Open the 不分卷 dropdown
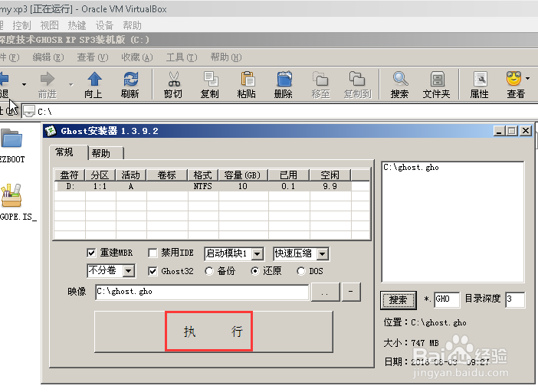Screen dimensions: 538x392 point(128,271)
